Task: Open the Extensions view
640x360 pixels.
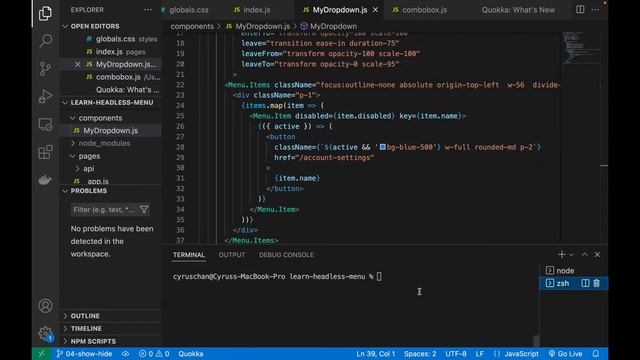Action: click(45, 152)
